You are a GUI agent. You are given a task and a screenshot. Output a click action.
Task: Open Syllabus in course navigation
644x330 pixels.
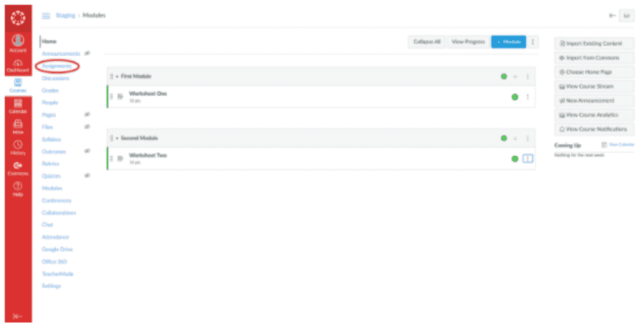point(51,139)
